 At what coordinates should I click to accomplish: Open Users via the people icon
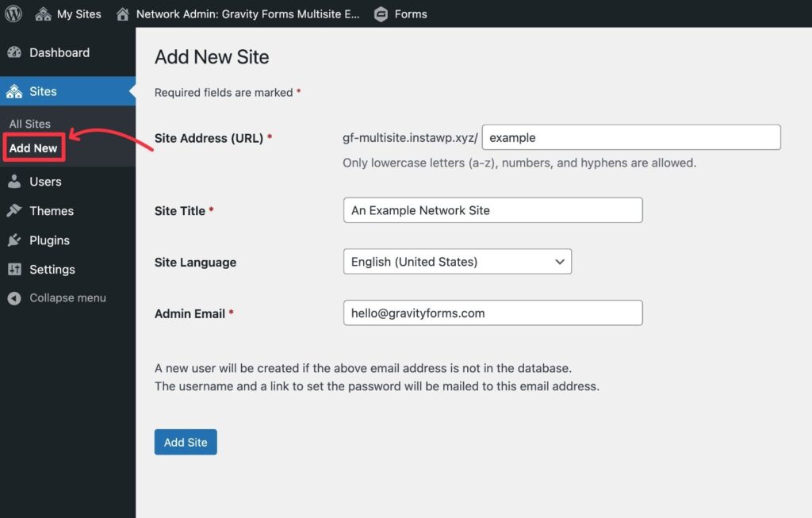click(17, 181)
